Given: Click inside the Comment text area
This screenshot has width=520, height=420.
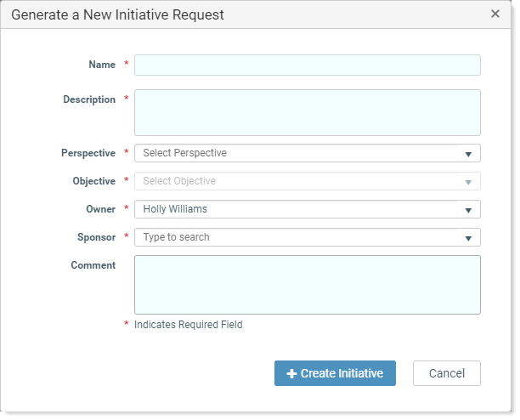Looking at the screenshot, I should click(307, 285).
